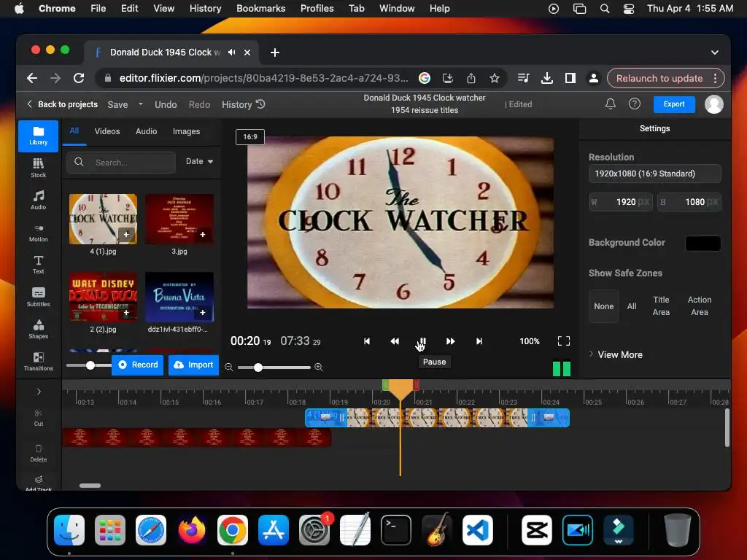
Task: Mute the Donald Duck tab audio
Action: pyautogui.click(x=231, y=52)
